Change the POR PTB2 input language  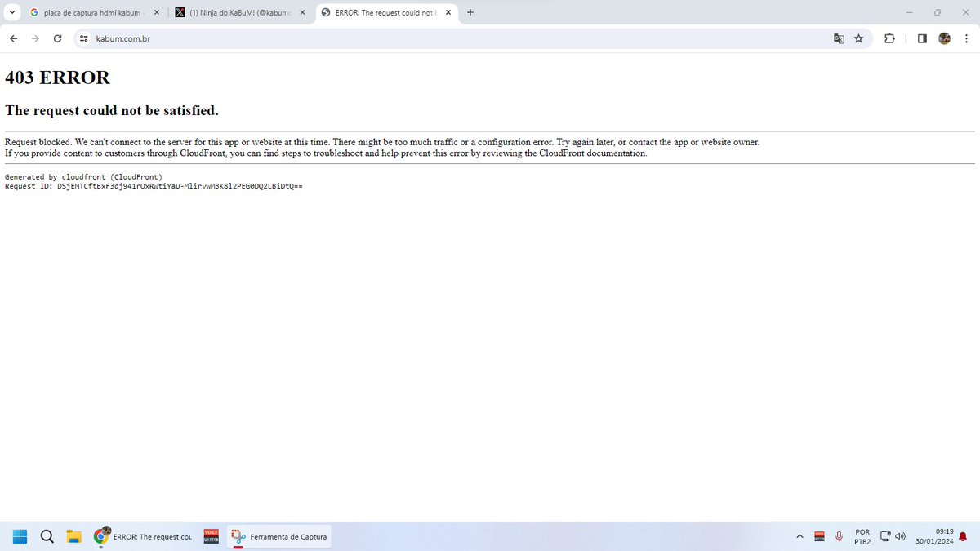[862, 536]
